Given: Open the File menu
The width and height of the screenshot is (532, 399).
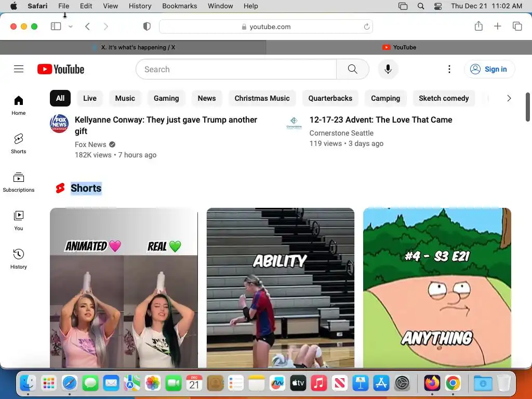Looking at the screenshot, I should (x=64, y=6).
